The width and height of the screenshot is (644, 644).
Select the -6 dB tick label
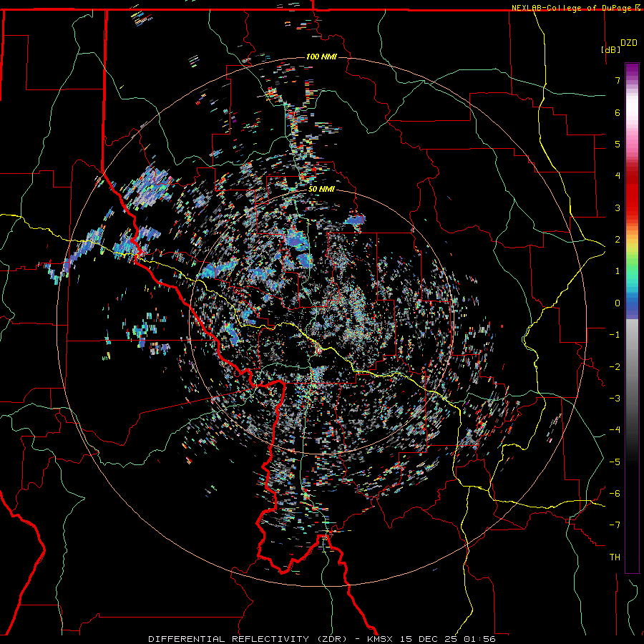click(x=615, y=494)
